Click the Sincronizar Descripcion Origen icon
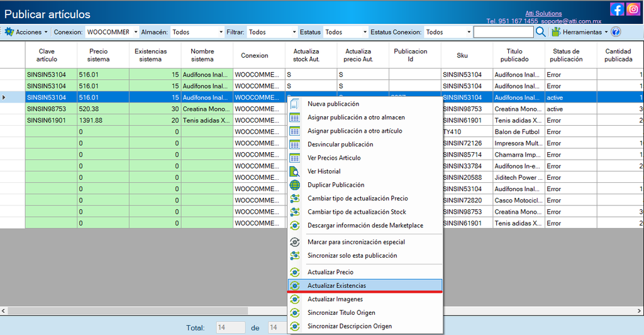The image size is (644, 335). tap(294, 326)
